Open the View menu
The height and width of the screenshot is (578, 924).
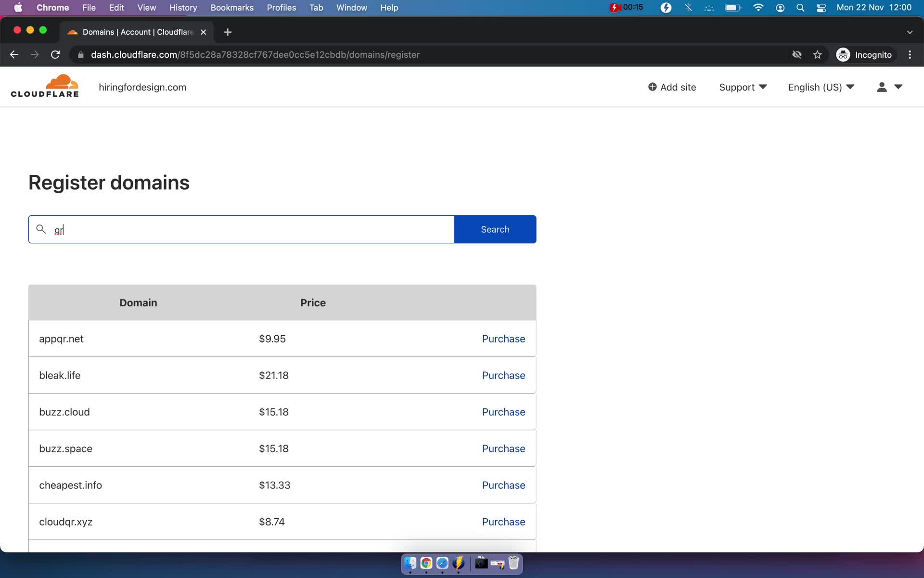147,7
